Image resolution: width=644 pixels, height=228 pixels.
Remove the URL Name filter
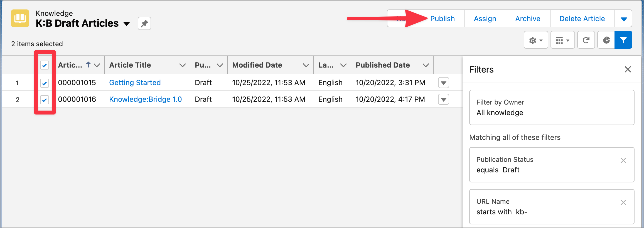click(x=623, y=202)
